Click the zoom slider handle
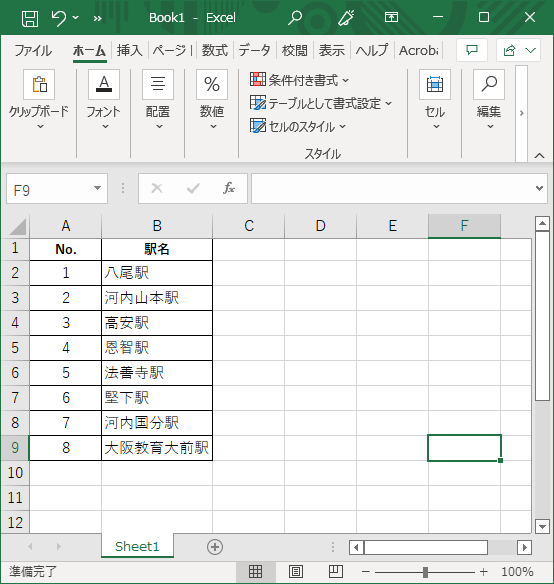Image resolution: width=554 pixels, height=584 pixels. 425,572
